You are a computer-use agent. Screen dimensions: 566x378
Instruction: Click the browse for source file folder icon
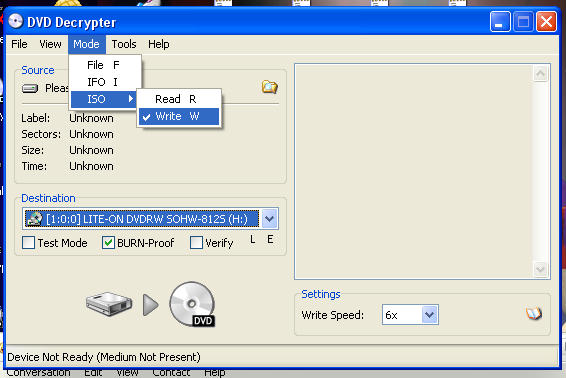pos(269,87)
